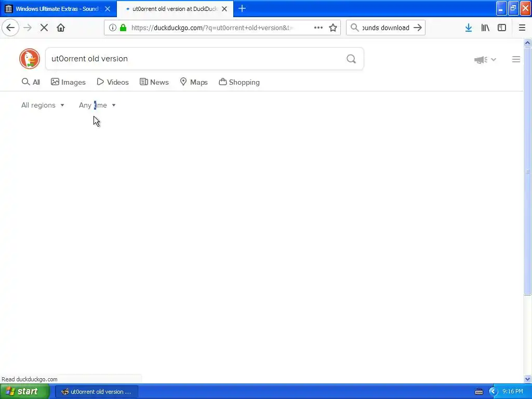Click the magnifier icon in the Firefox search box
The height and width of the screenshot is (399, 532).
[354, 28]
